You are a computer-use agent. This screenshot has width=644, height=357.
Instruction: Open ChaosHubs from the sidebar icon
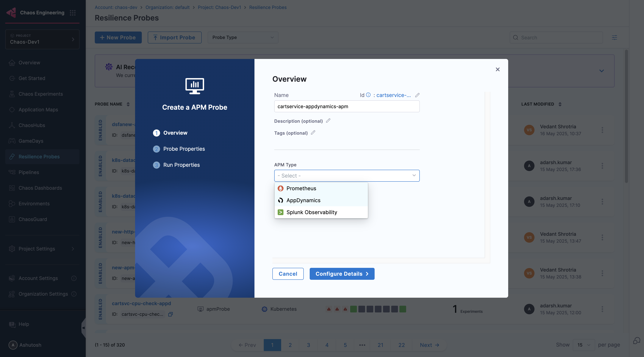(x=12, y=125)
